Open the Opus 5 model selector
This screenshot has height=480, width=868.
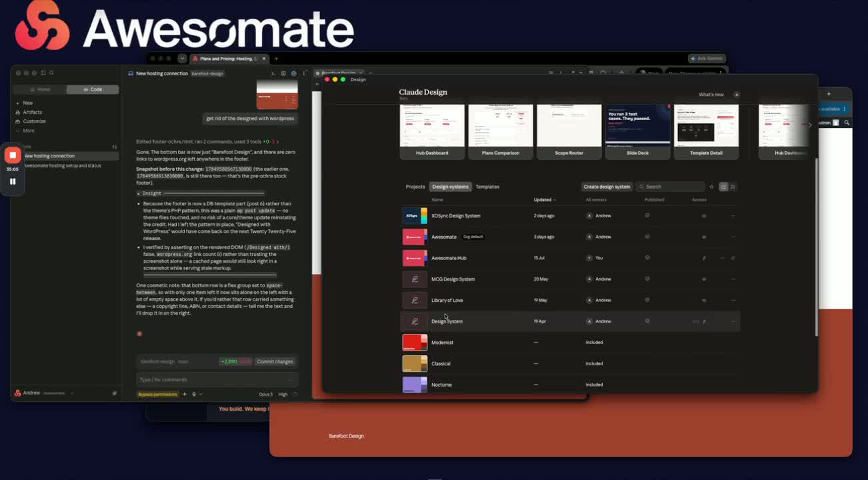pos(265,394)
